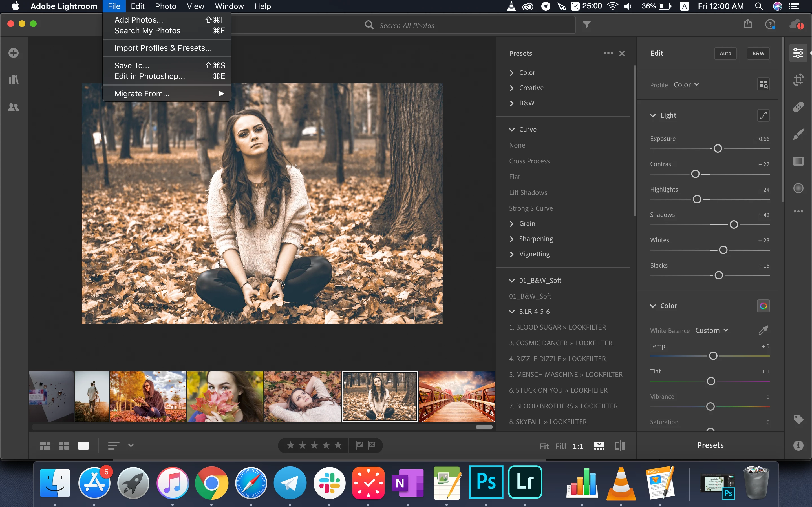Toggle the show original compare view
The image size is (812, 507).
click(x=620, y=446)
